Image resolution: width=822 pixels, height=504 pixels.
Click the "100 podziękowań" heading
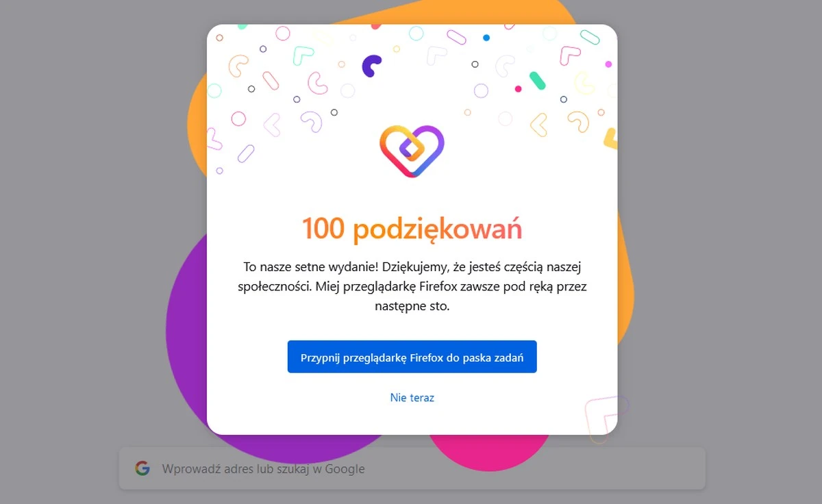pyautogui.click(x=412, y=228)
